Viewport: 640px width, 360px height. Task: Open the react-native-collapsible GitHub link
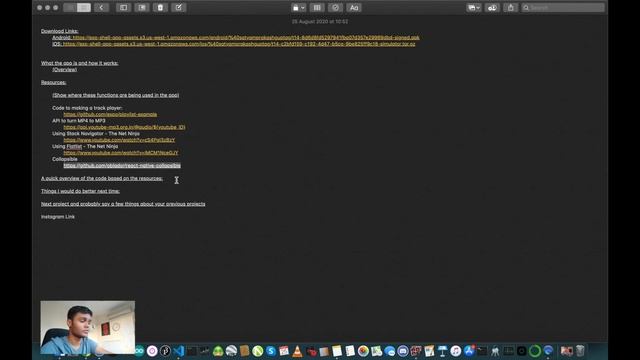coord(122,165)
